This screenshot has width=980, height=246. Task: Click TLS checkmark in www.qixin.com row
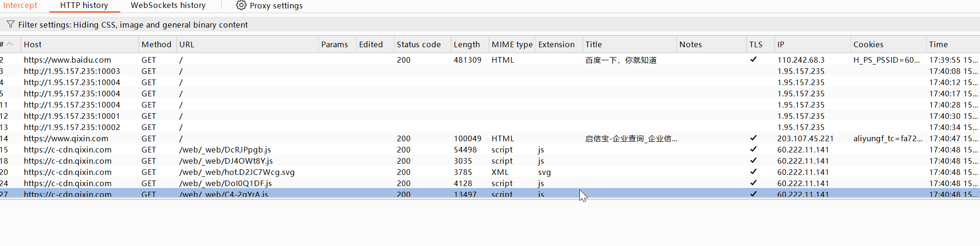[x=753, y=138]
